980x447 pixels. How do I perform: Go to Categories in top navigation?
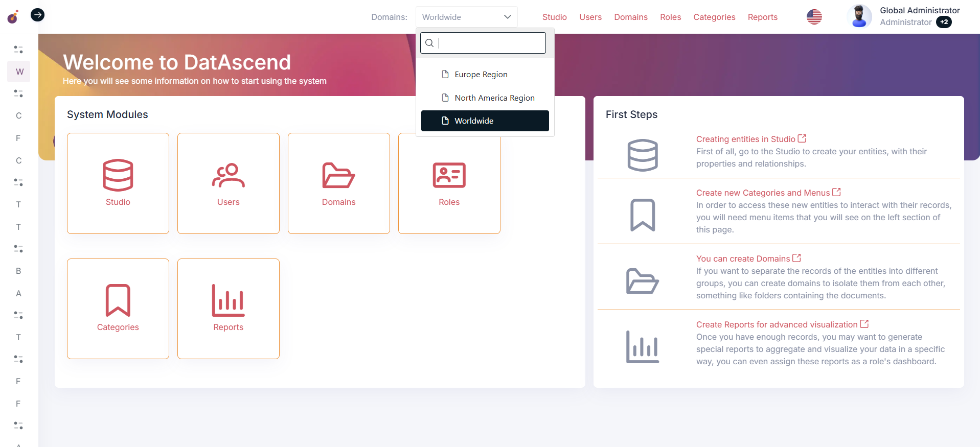(714, 17)
